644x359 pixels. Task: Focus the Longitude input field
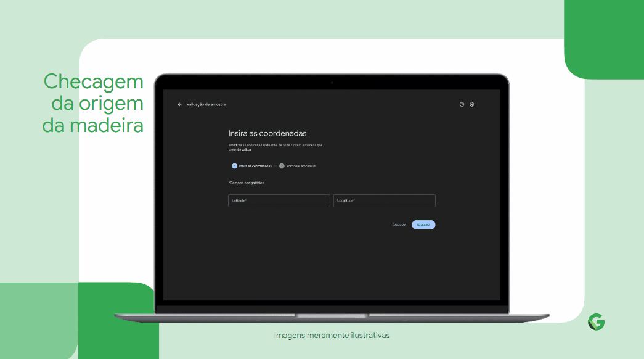tap(385, 200)
